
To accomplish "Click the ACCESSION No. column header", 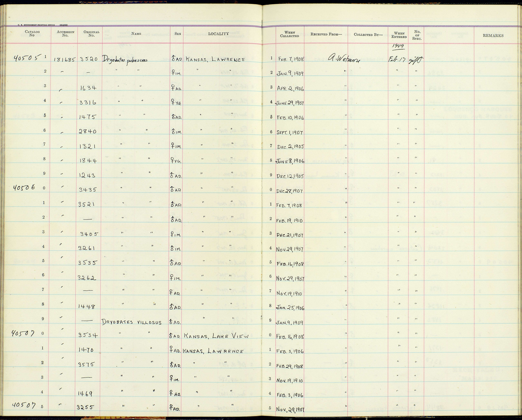I will click(x=65, y=34).
